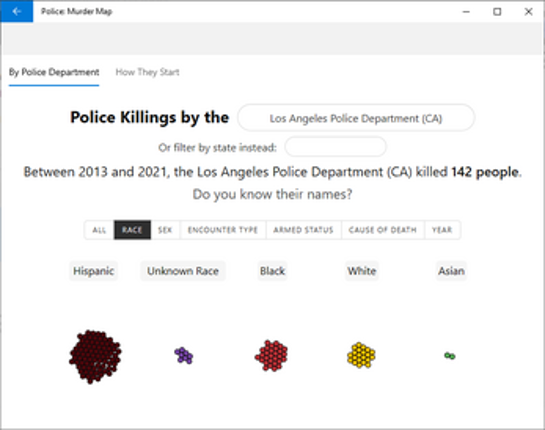Minimize the Police Murder Map window
Image resolution: width=545 pixels, height=430 pixels.
[x=466, y=11]
